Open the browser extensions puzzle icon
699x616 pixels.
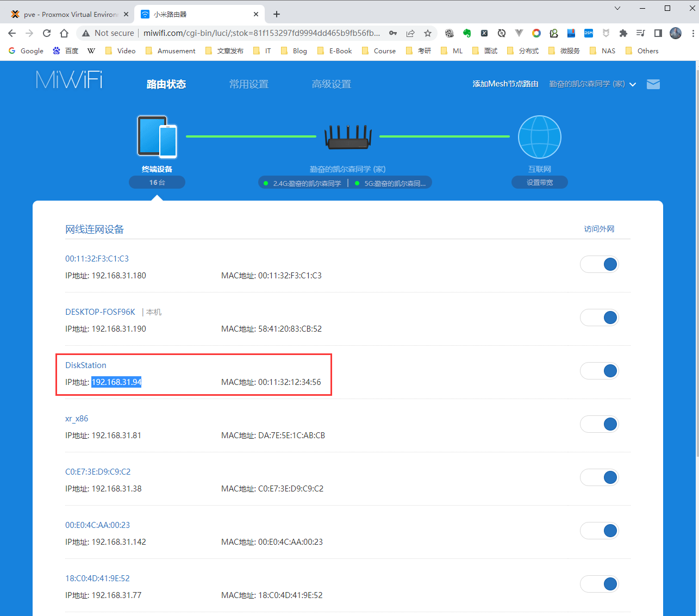coord(623,33)
